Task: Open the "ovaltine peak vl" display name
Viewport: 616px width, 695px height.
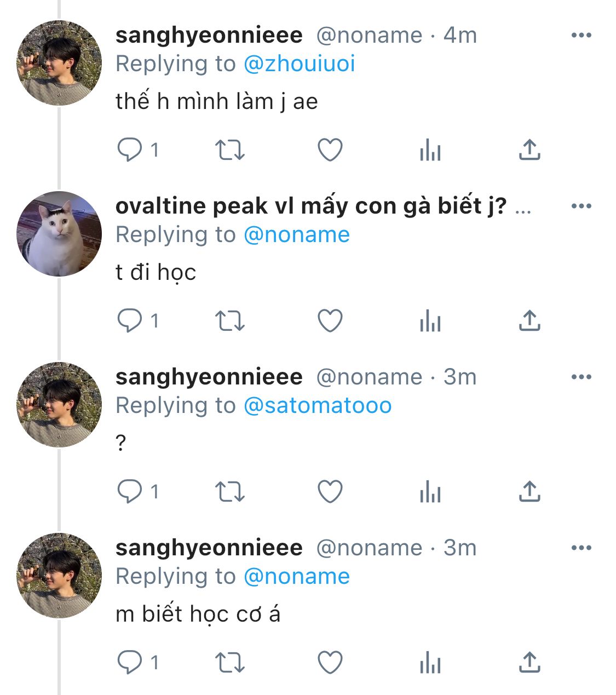Action: pos(310,206)
